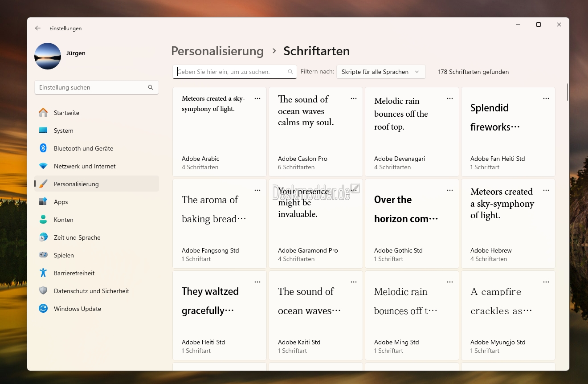The height and width of the screenshot is (384, 588).
Task: Open the Adobe Arabic font card
Action: click(x=220, y=132)
